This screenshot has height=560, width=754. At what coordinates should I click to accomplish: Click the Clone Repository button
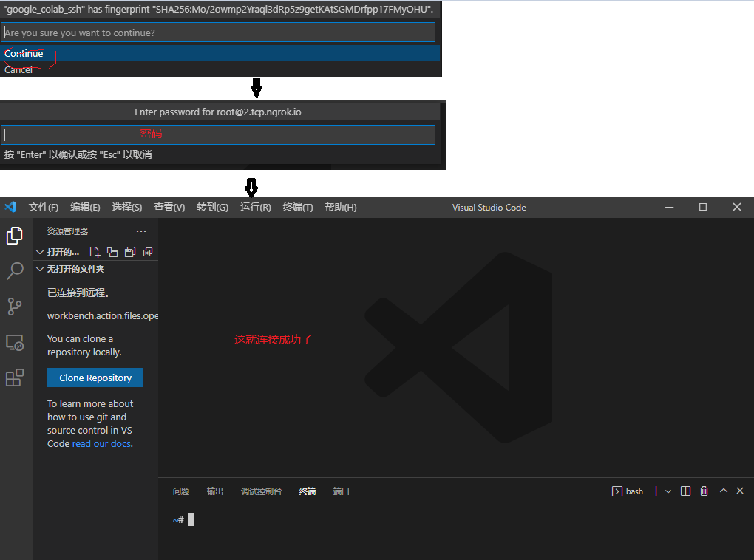coord(95,378)
